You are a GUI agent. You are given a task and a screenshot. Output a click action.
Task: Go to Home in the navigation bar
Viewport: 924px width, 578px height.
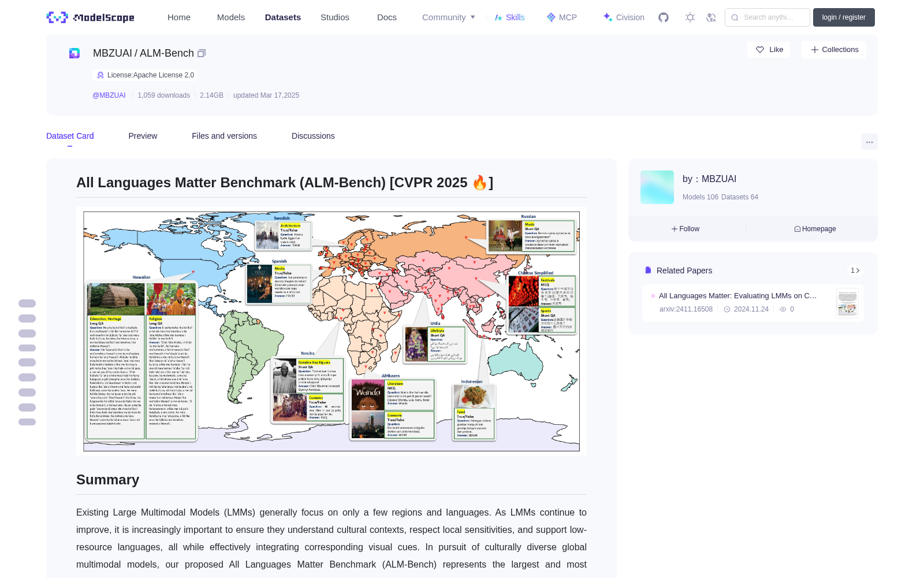tap(179, 17)
